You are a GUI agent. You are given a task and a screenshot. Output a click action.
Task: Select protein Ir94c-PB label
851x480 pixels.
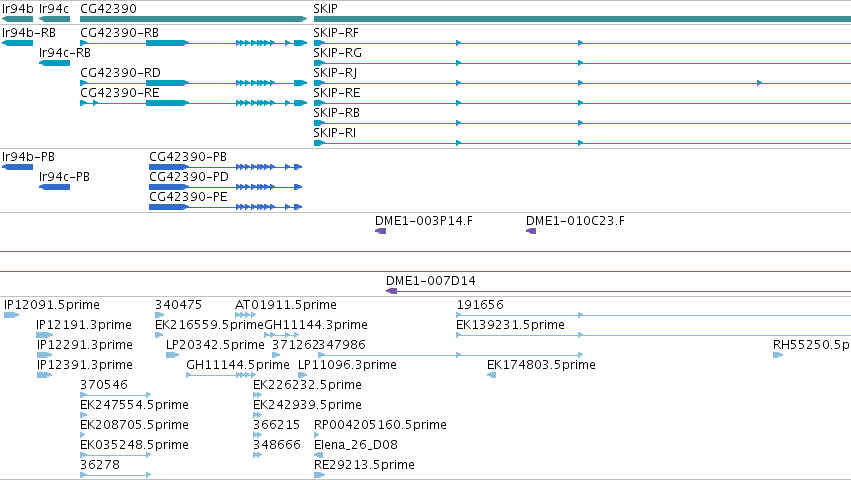pos(65,177)
